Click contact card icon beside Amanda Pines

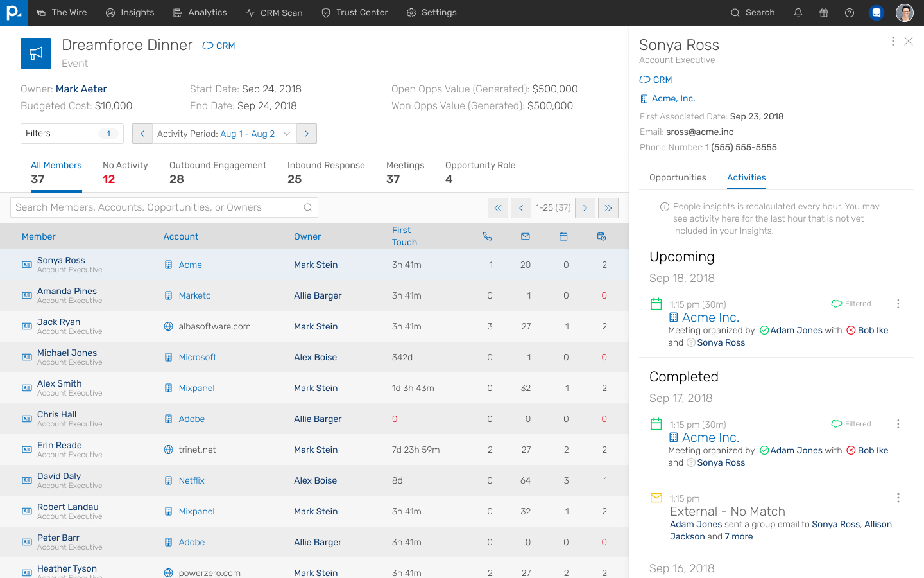tap(27, 295)
